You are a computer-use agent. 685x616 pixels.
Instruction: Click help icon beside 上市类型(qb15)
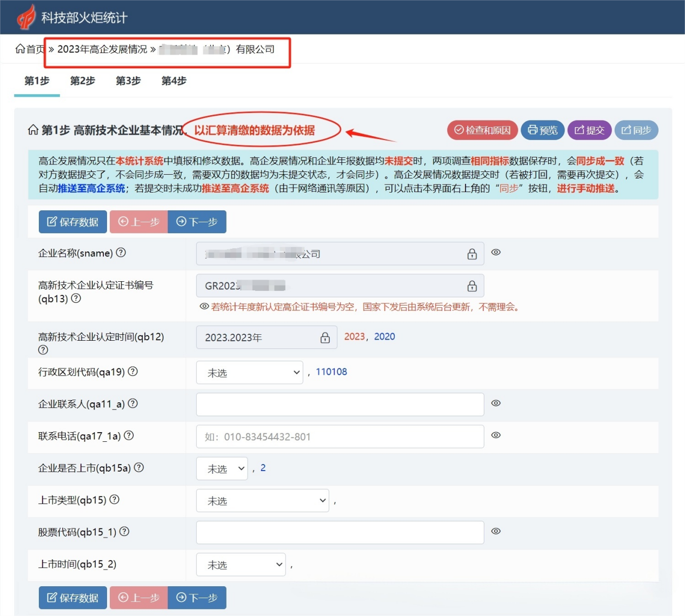115,500
